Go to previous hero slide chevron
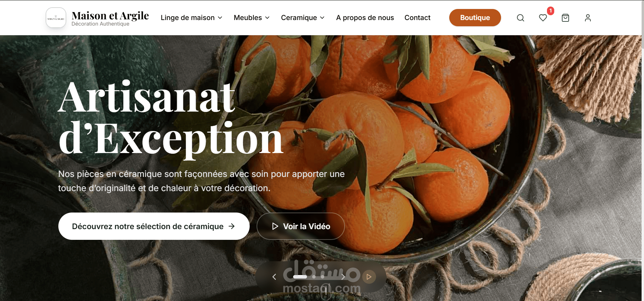Screen dimensions: 644x301 point(274,277)
